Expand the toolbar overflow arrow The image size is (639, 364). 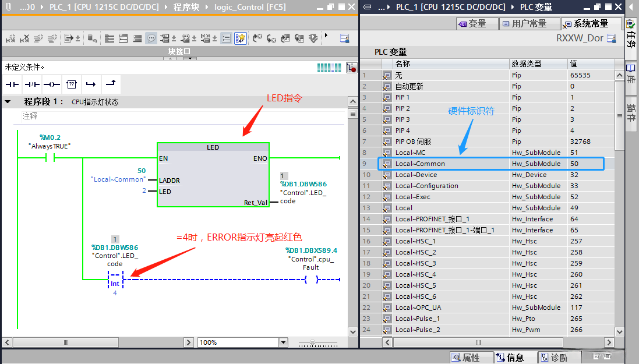tap(326, 36)
